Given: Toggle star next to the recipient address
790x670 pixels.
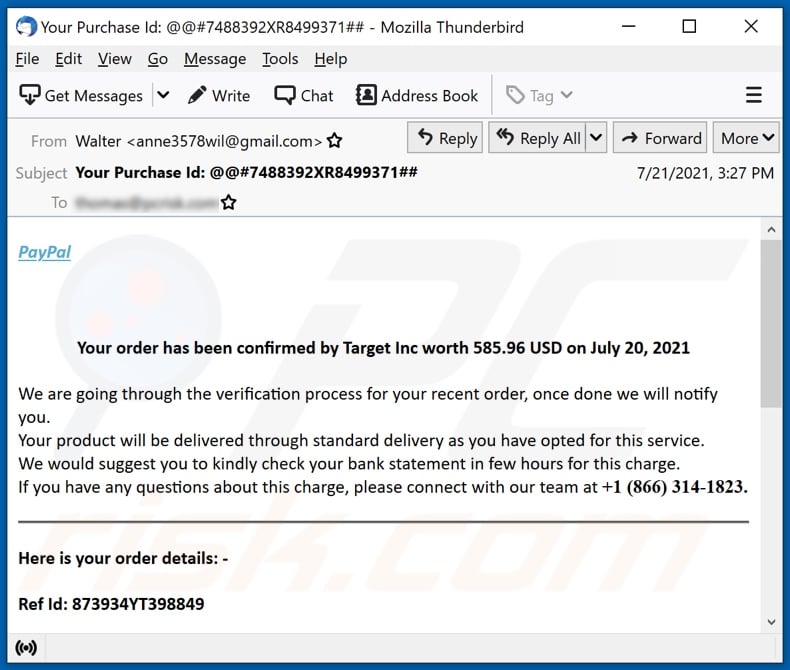Looking at the screenshot, I should [x=229, y=203].
